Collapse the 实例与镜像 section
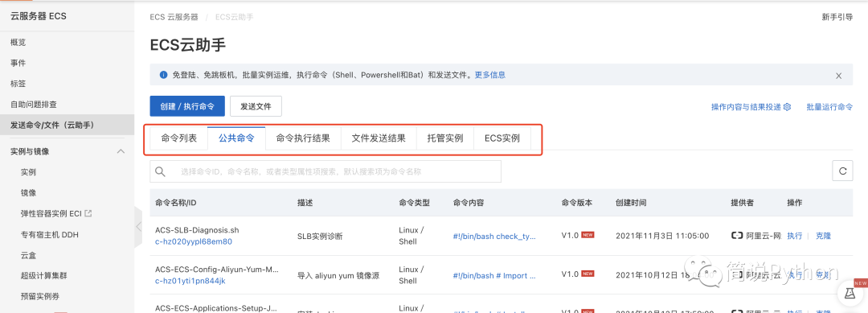Viewport: 868px width, 313px height. 120,151
